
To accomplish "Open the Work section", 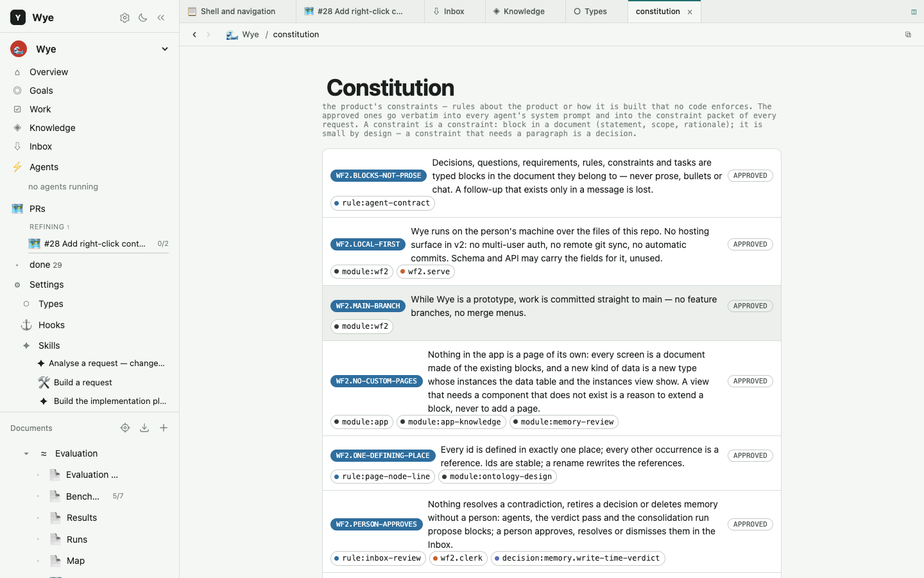I will click(x=40, y=109).
